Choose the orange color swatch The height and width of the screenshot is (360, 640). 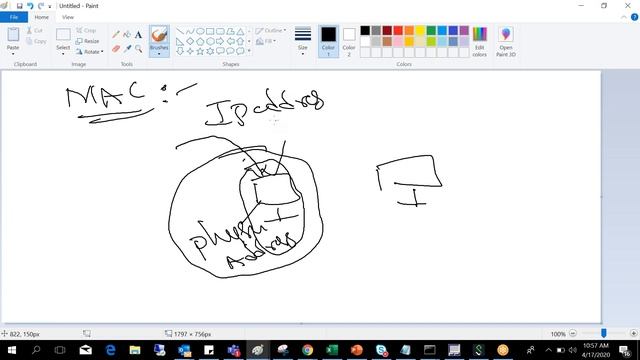409,31
